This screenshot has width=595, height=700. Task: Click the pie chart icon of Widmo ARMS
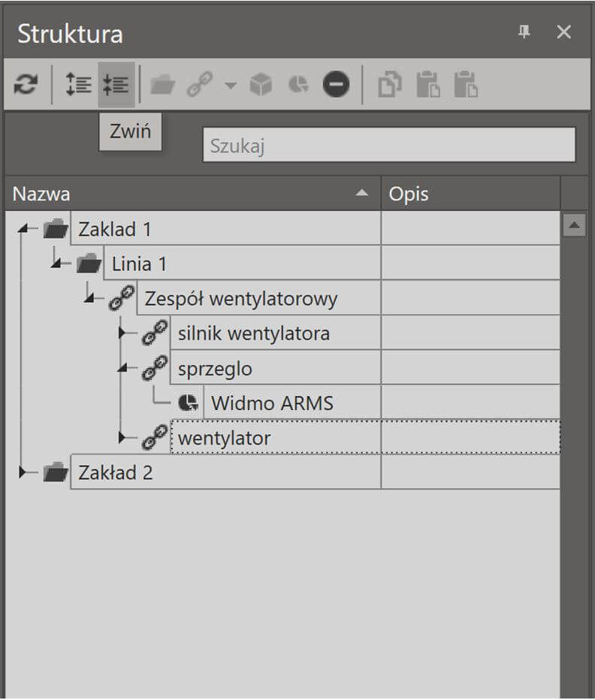(x=188, y=403)
